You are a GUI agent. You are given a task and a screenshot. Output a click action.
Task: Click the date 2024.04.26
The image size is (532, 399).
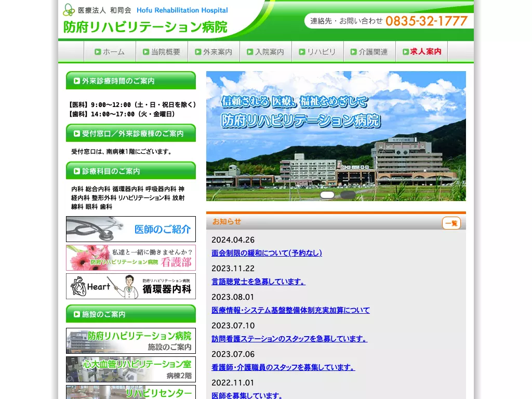pos(233,240)
